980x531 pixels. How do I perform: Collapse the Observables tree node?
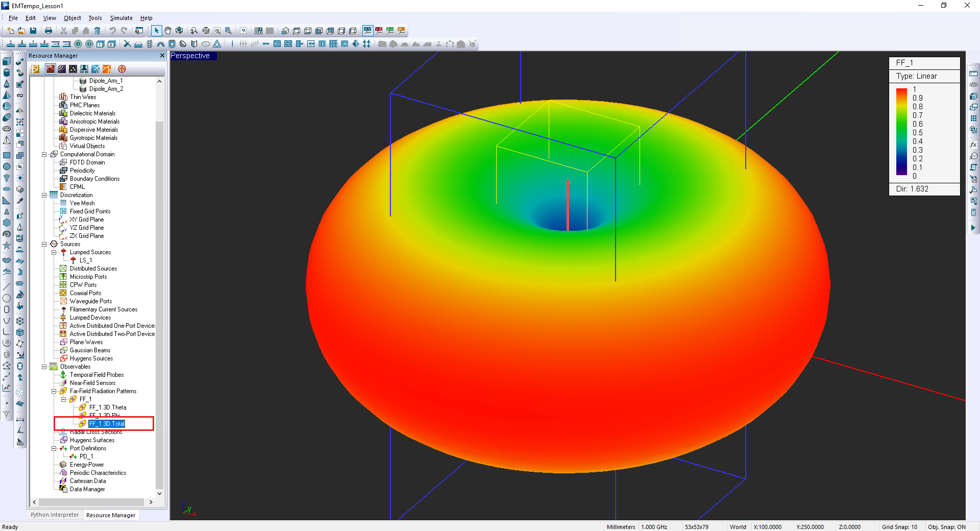(44, 367)
